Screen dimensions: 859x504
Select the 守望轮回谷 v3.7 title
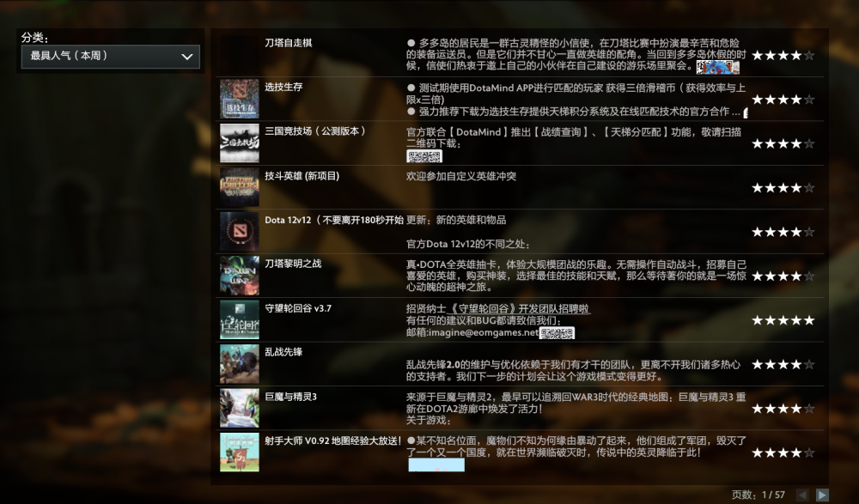298,308
